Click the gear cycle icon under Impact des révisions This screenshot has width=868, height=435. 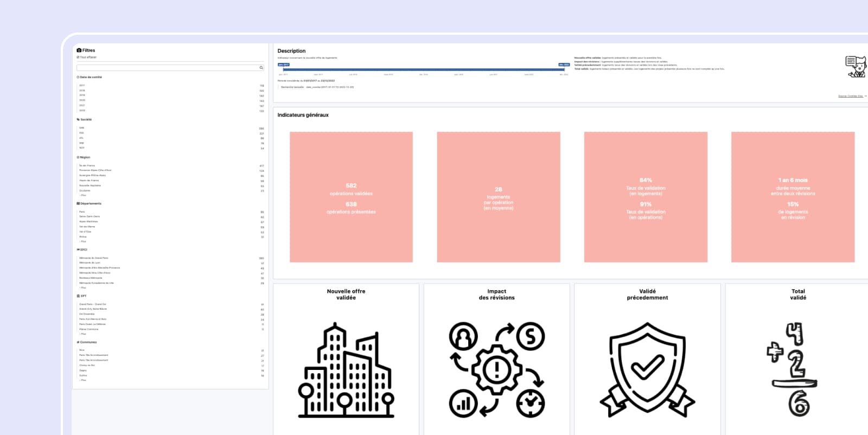[x=496, y=370]
